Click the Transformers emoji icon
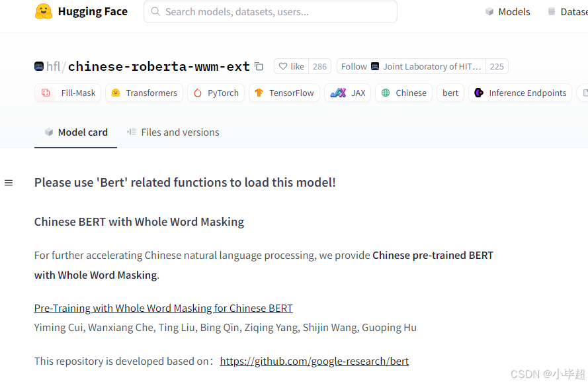Viewport: 588px width, 384px height. 116,93
